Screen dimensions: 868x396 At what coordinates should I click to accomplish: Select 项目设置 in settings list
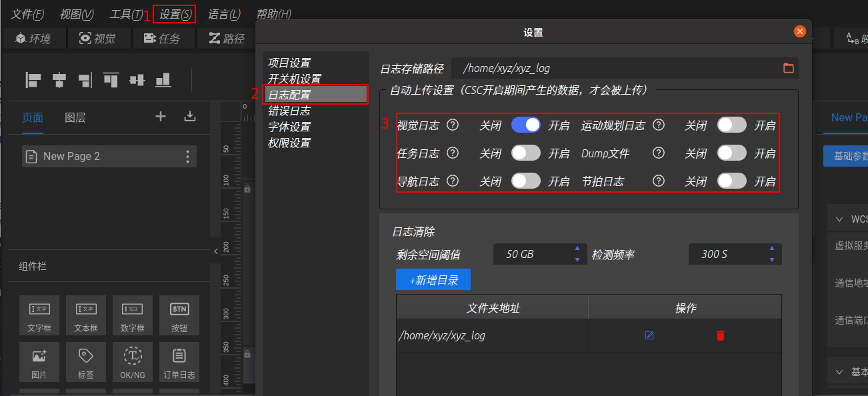(x=289, y=63)
